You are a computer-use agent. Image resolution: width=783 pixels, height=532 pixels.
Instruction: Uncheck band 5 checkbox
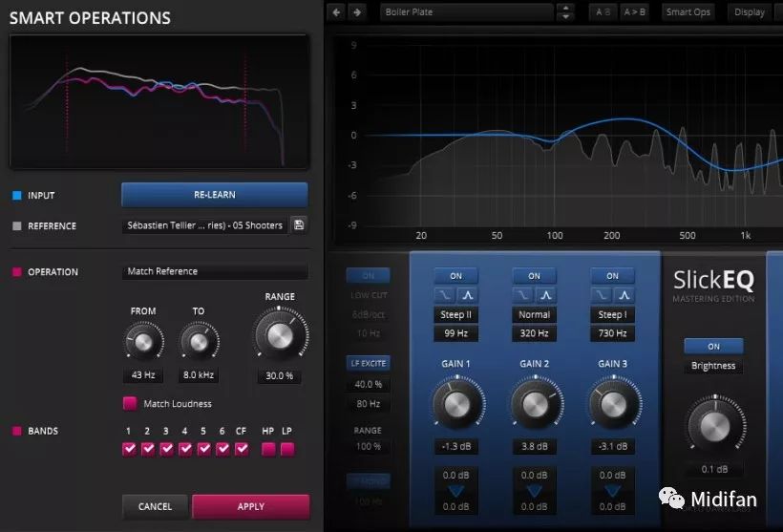pyautogui.click(x=204, y=449)
